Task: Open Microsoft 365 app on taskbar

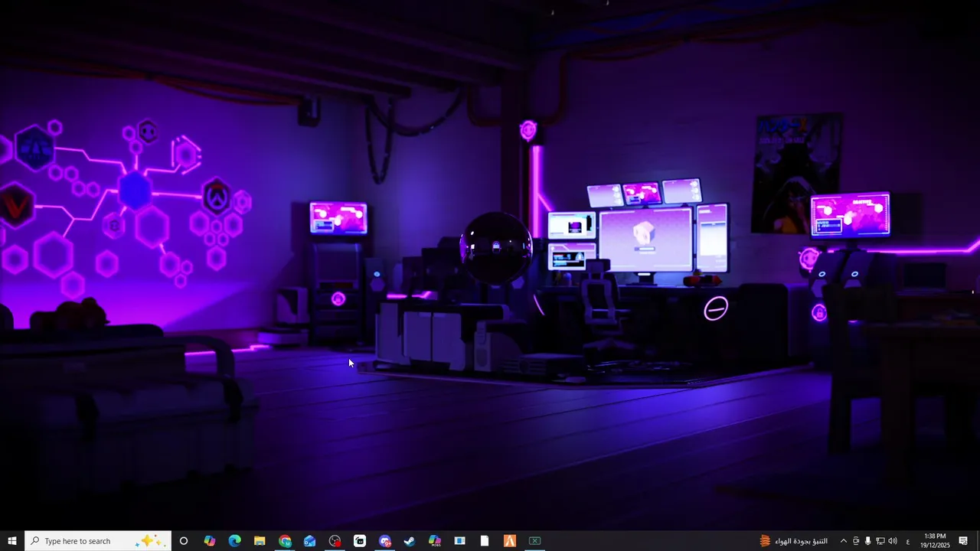Action: pyautogui.click(x=434, y=541)
